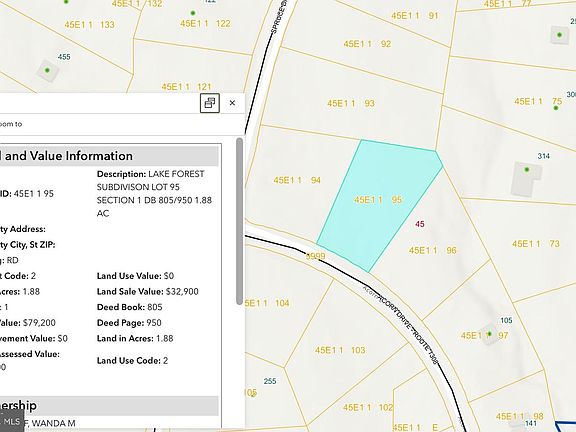The height and width of the screenshot is (432, 576).
Task: Select parcel 45E1 1 103
Action: pos(340,350)
